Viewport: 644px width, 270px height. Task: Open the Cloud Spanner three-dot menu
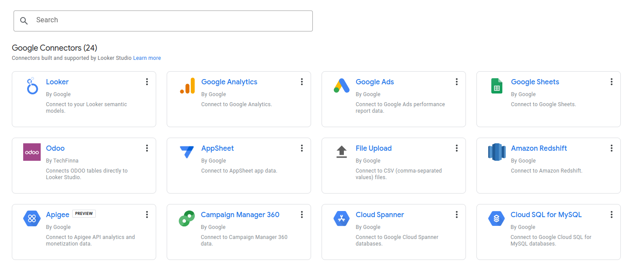point(456,215)
